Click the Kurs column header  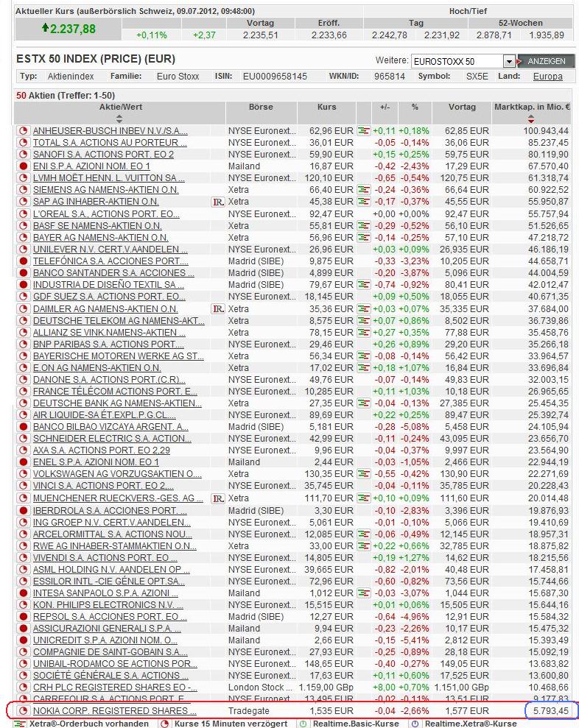click(326, 107)
